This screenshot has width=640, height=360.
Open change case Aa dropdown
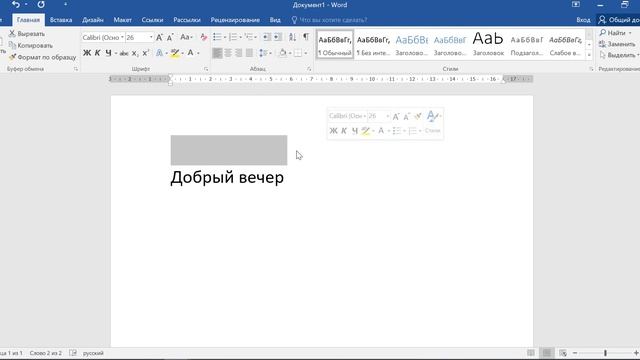[x=186, y=37]
